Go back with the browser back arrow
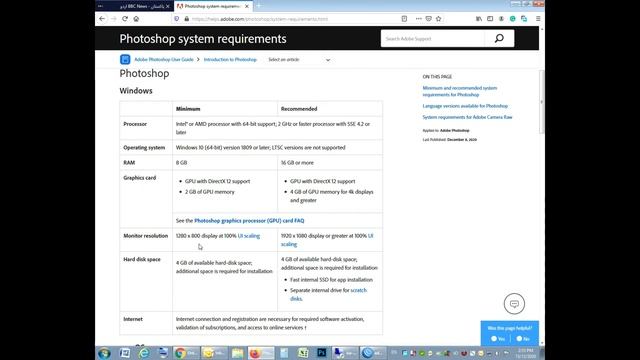Viewport: 640px width, 360px height. (x=102, y=19)
